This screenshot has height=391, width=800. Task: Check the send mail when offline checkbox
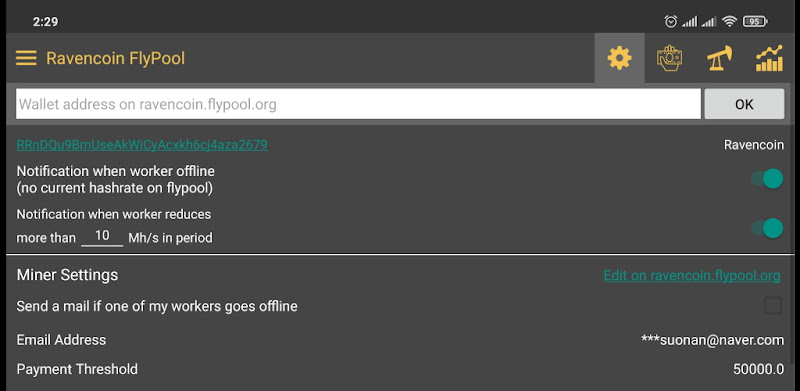point(773,306)
